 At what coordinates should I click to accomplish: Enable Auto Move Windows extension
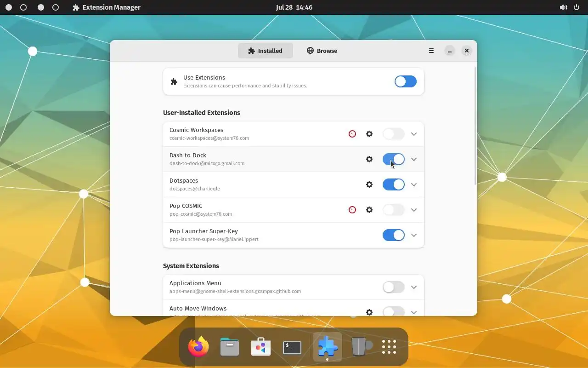tap(394, 311)
